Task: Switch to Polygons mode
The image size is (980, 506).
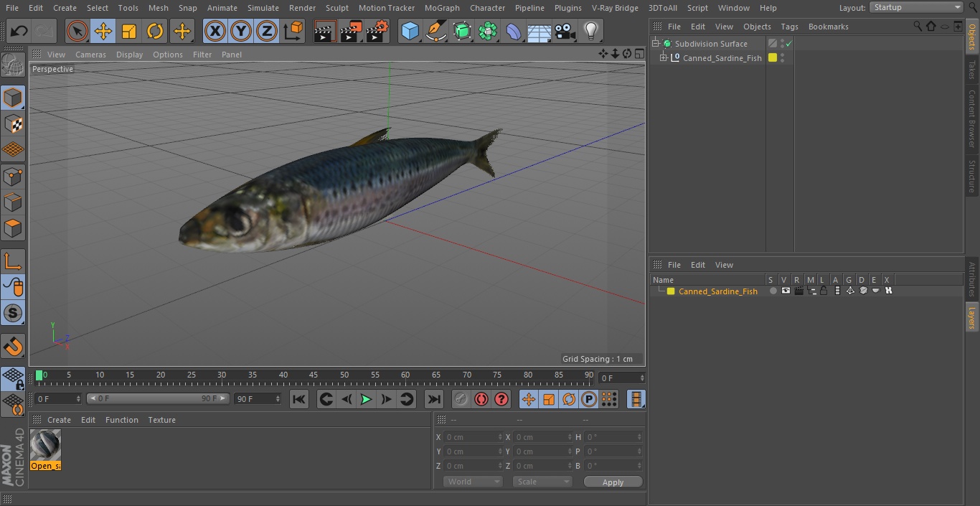Action: coord(13,229)
